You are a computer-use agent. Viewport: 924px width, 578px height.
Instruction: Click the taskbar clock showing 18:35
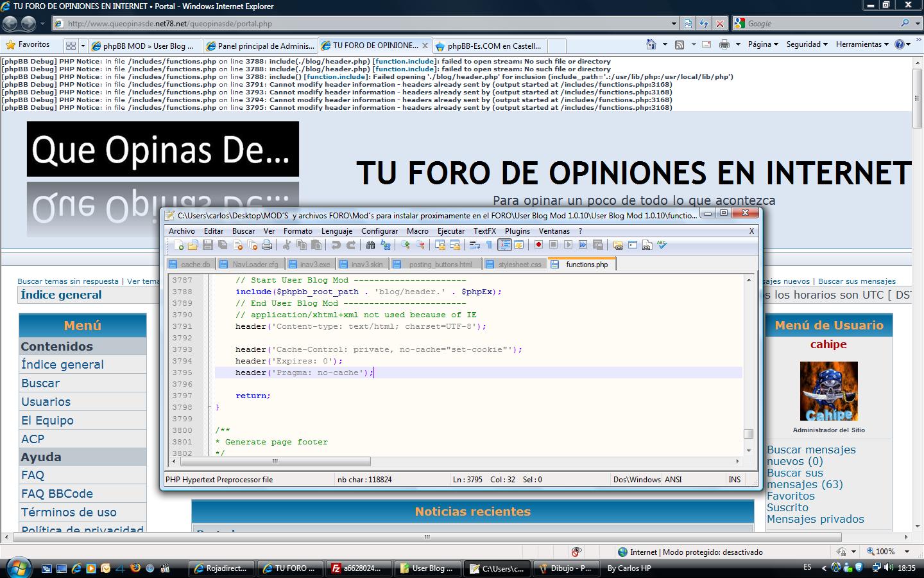click(907, 568)
